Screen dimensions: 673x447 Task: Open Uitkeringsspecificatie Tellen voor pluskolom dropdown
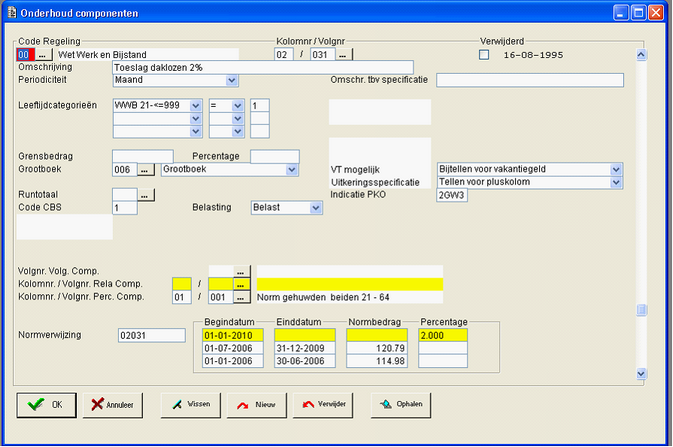point(616,182)
